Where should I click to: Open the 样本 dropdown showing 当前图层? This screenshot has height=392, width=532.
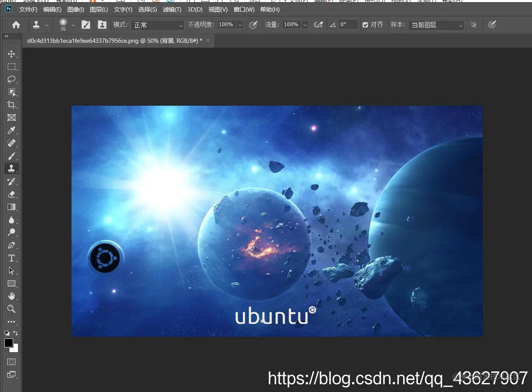coord(436,25)
